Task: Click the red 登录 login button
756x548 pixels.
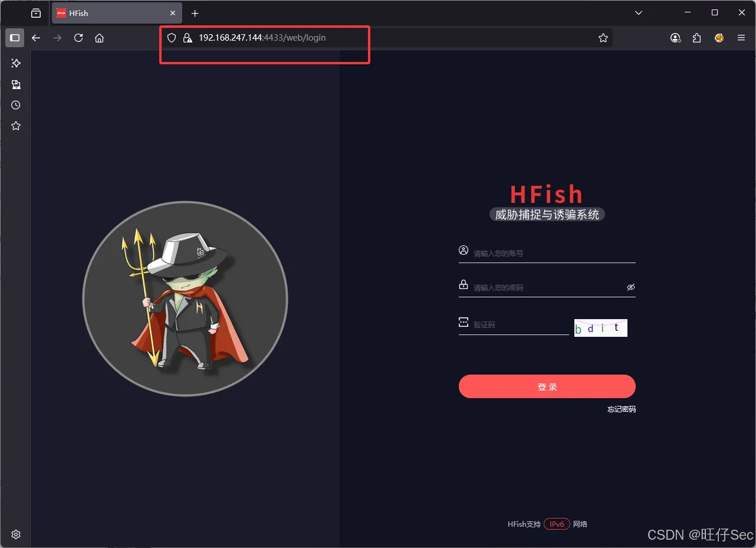Action: (547, 386)
